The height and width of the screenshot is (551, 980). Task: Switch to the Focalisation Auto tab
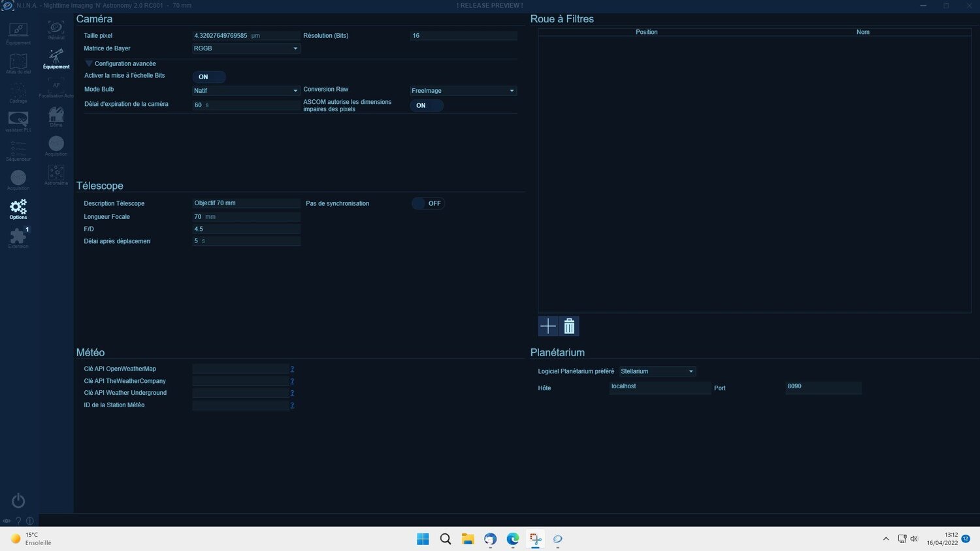tap(56, 88)
